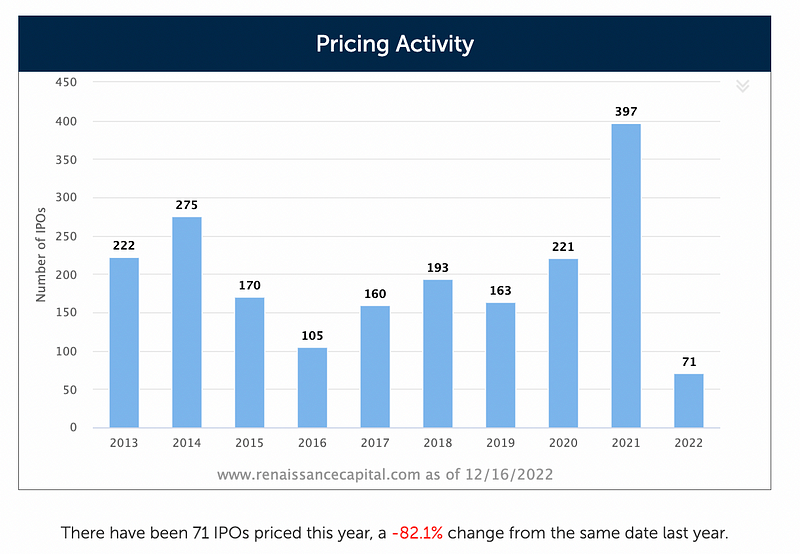Screen dimensions: 800x554
Task: Click the 2019 bar labeled 163
Action: pos(501,365)
